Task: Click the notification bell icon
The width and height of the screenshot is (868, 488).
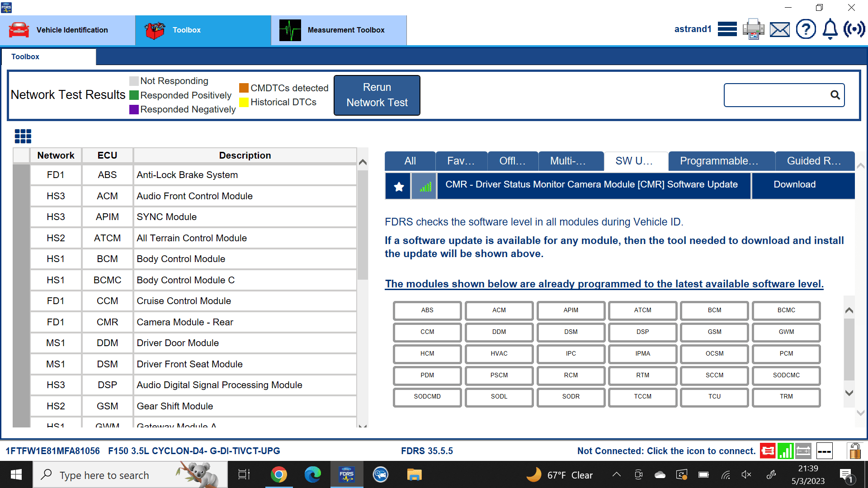Action: click(x=830, y=29)
